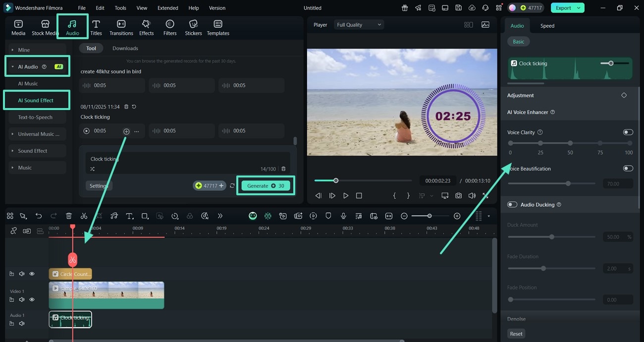
Task: Open the Filters library tab
Action: coord(170,28)
